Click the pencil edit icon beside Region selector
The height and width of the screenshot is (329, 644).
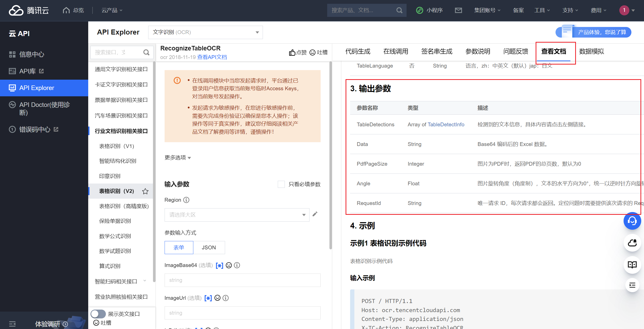click(315, 214)
